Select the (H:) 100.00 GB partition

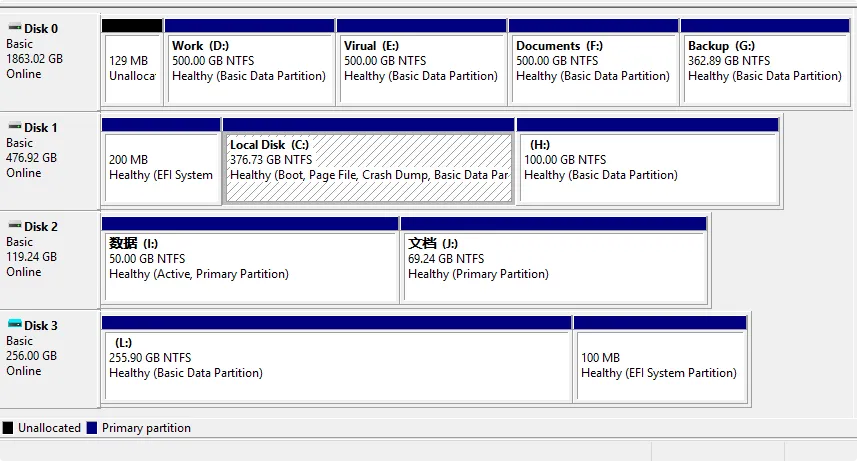click(x=648, y=161)
